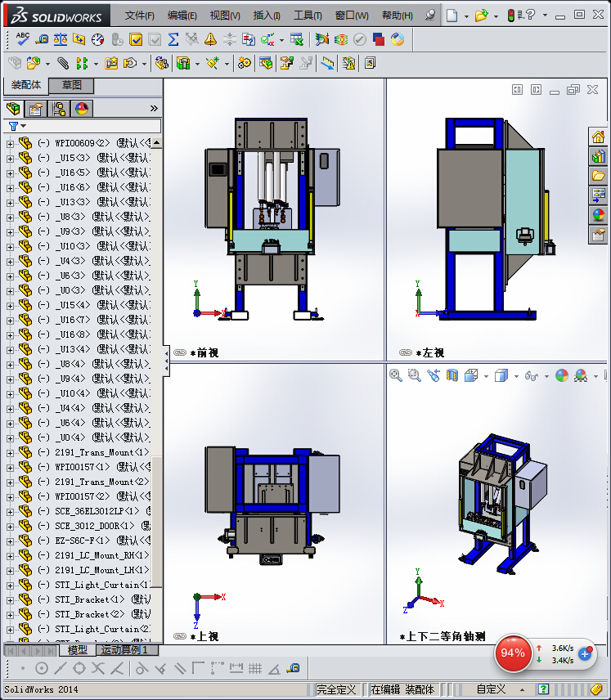Click the Zoom to Area icon
611x700 pixels.
pyautogui.click(x=415, y=375)
